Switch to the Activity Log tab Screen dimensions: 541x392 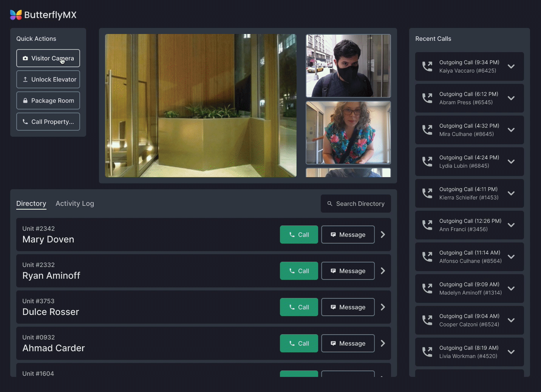75,204
